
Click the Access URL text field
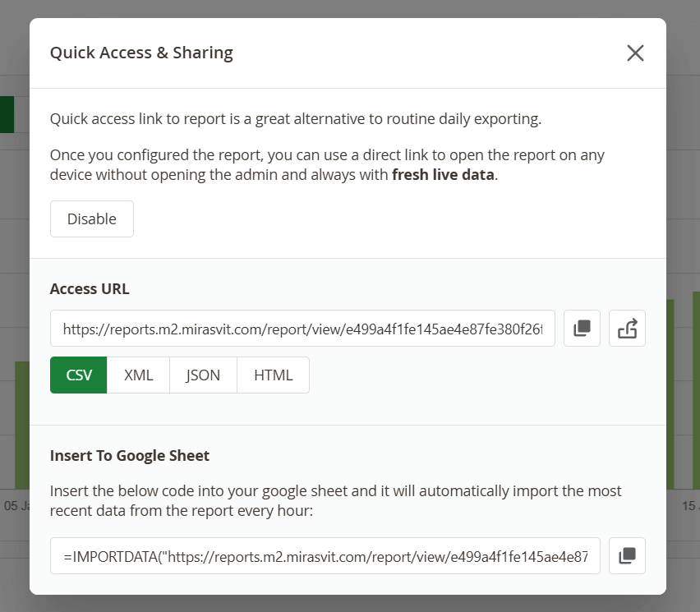(304, 327)
